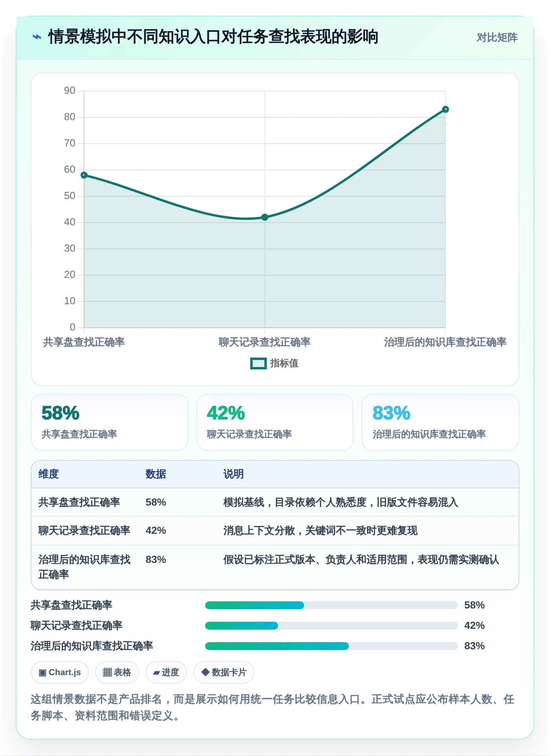Click the 数据 column header
This screenshot has width=550, height=756.
[x=156, y=474]
